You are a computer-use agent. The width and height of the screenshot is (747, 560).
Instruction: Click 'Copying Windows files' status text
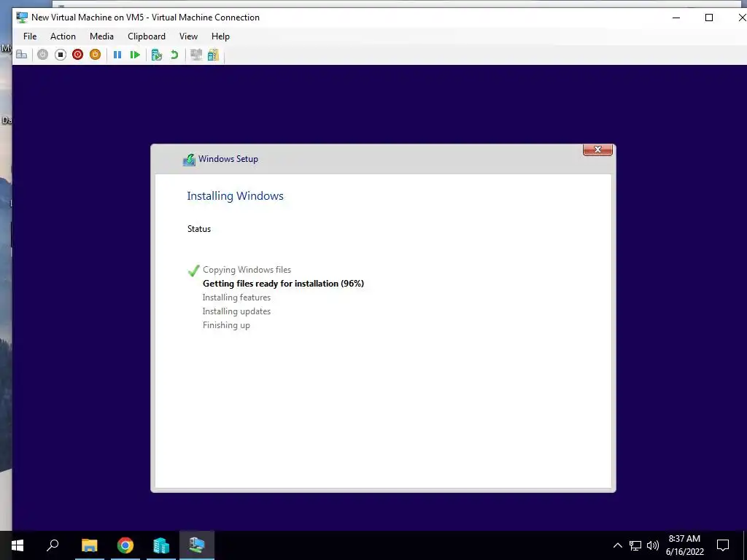(247, 270)
